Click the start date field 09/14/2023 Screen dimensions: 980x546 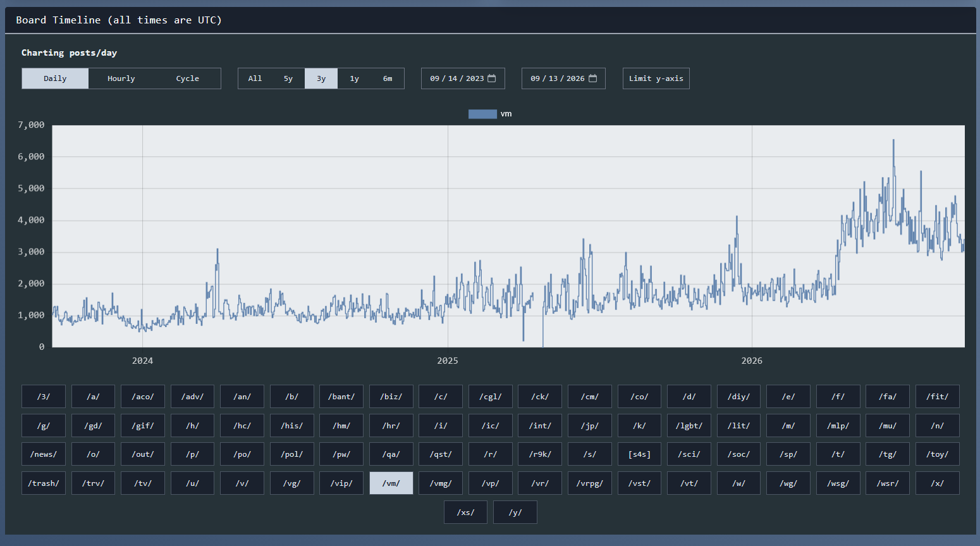pyautogui.click(x=463, y=78)
